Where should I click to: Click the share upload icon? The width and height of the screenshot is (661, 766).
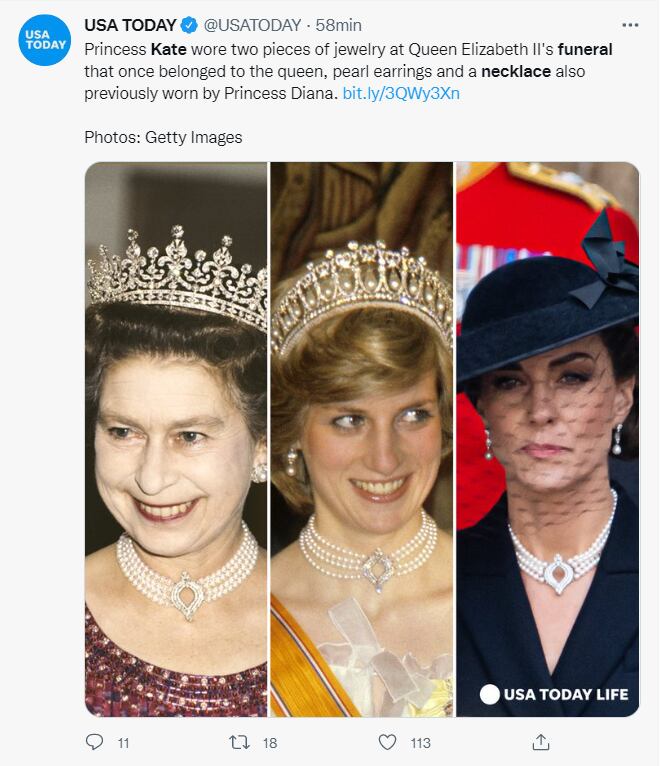[x=540, y=742]
